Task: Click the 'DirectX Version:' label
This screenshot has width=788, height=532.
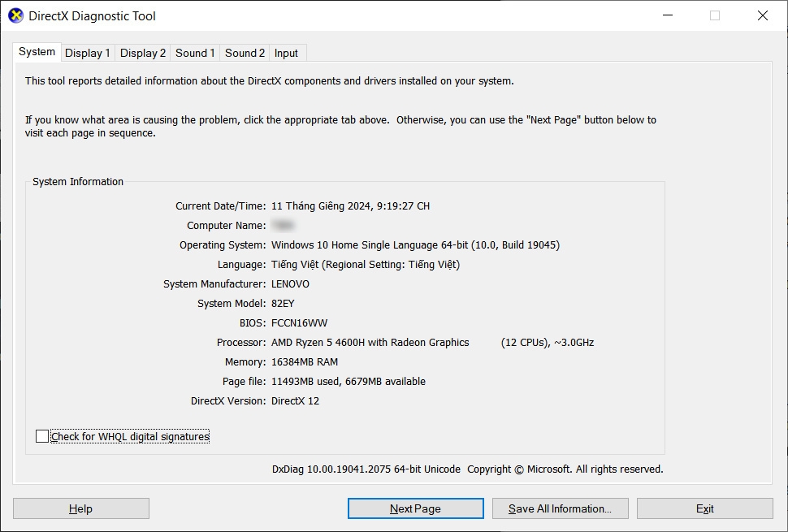Action: (228, 401)
